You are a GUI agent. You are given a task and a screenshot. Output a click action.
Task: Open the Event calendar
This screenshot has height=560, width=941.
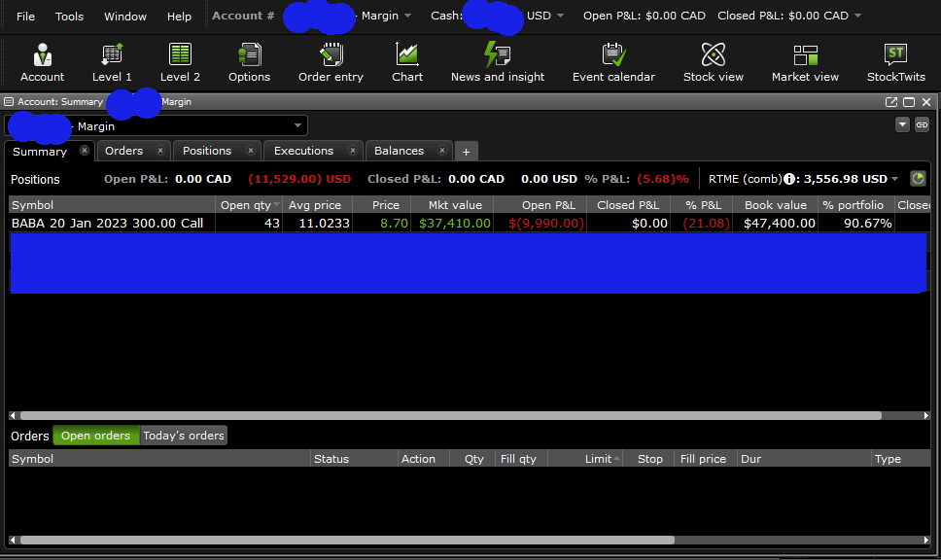tap(613, 61)
